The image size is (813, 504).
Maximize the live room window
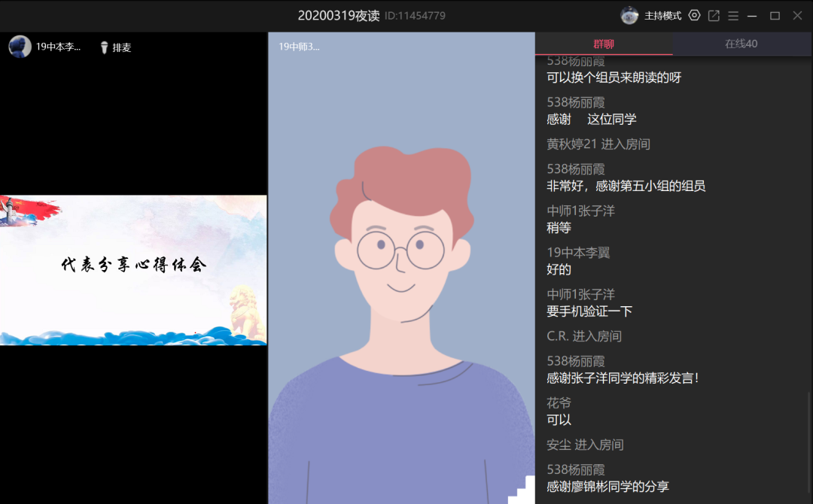[x=775, y=15]
